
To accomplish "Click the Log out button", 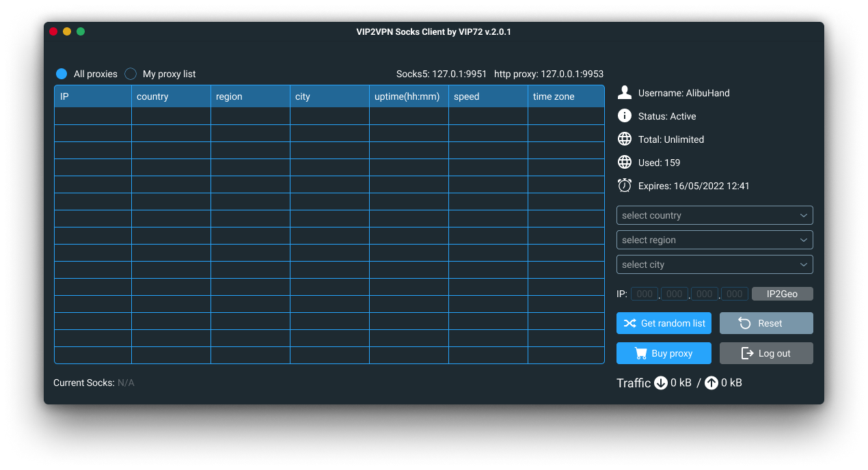I will pos(766,353).
